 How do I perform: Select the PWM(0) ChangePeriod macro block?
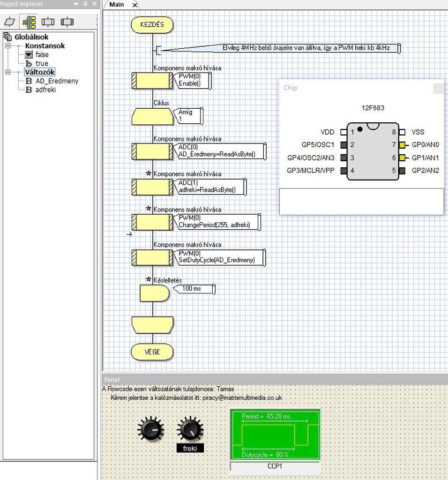tap(152, 222)
